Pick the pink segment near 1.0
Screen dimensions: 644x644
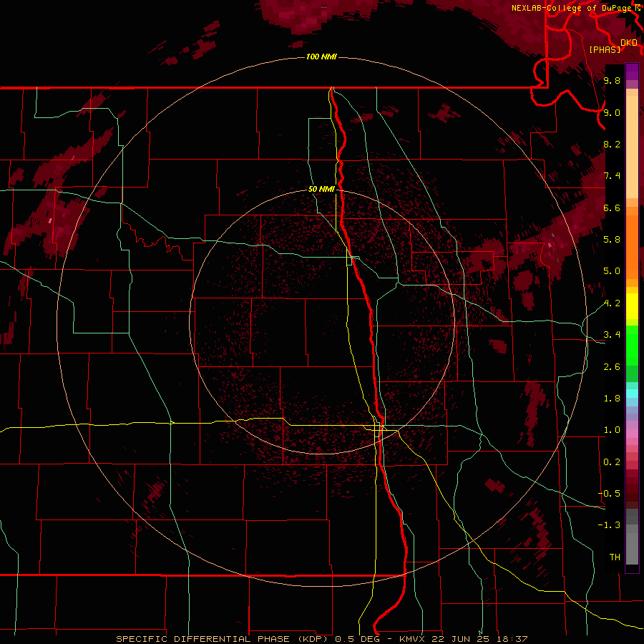pos(632,434)
